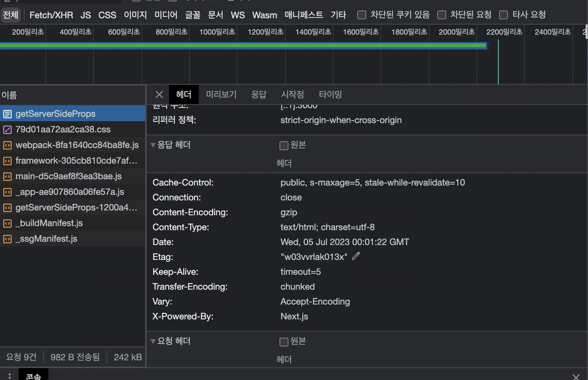
Task: Check 원본 for the 응답 헤더 section
Action: pyautogui.click(x=284, y=145)
